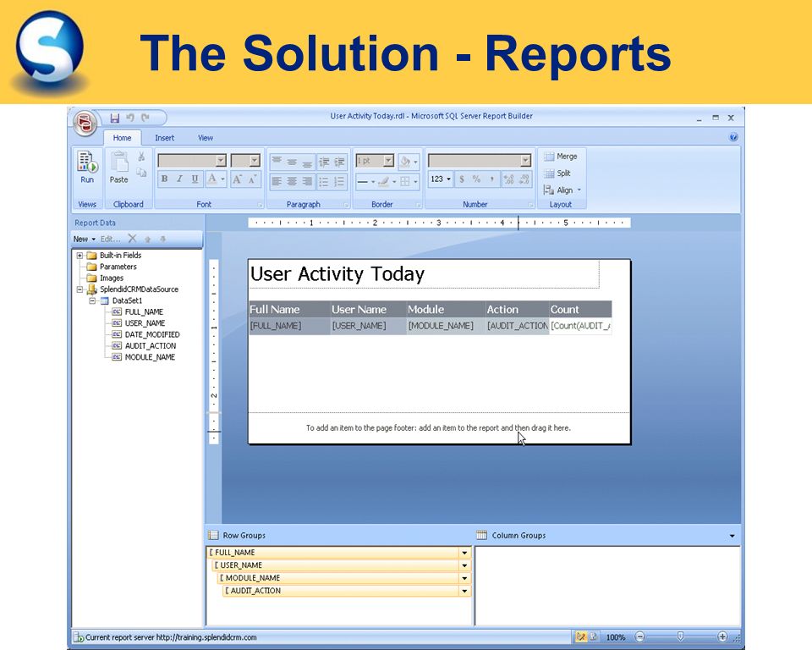Open FULL_NAME row group dropdown
Viewport: 812px width, 650px height.
point(464,553)
